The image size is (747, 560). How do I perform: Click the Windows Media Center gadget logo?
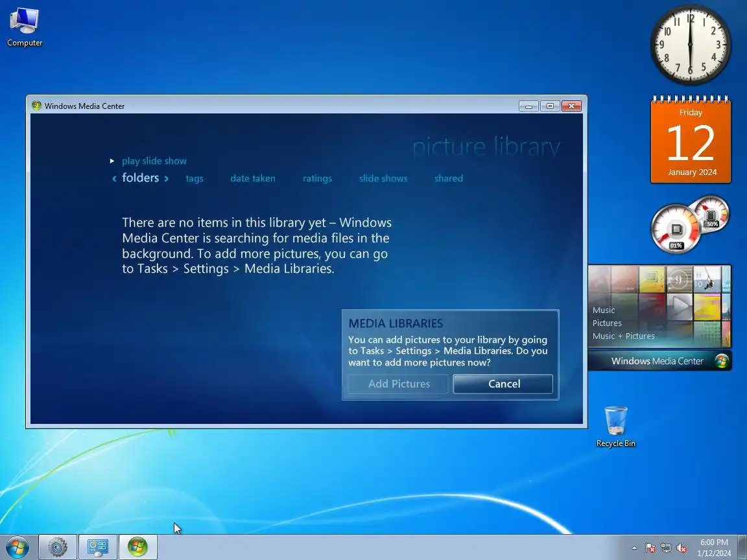point(722,361)
